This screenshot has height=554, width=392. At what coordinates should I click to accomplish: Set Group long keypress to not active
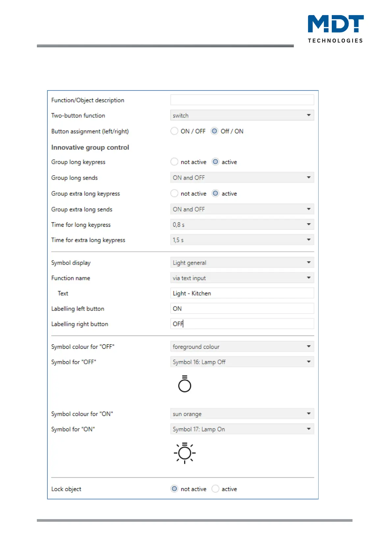pos(174,162)
